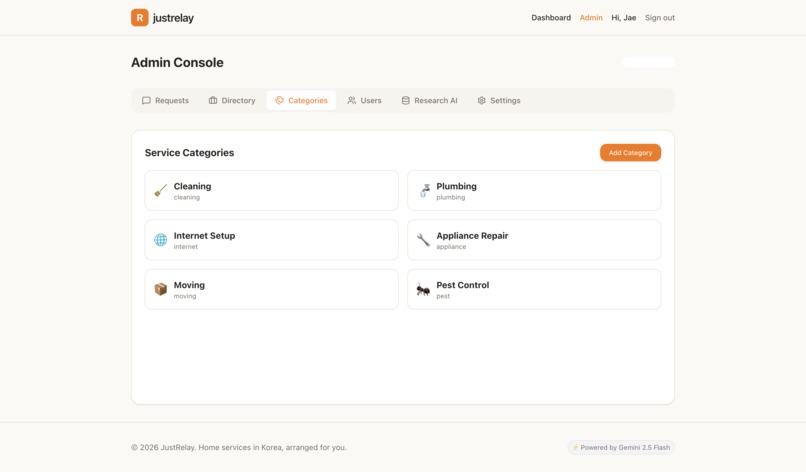
Task: Click the Moving category title
Action: (189, 285)
